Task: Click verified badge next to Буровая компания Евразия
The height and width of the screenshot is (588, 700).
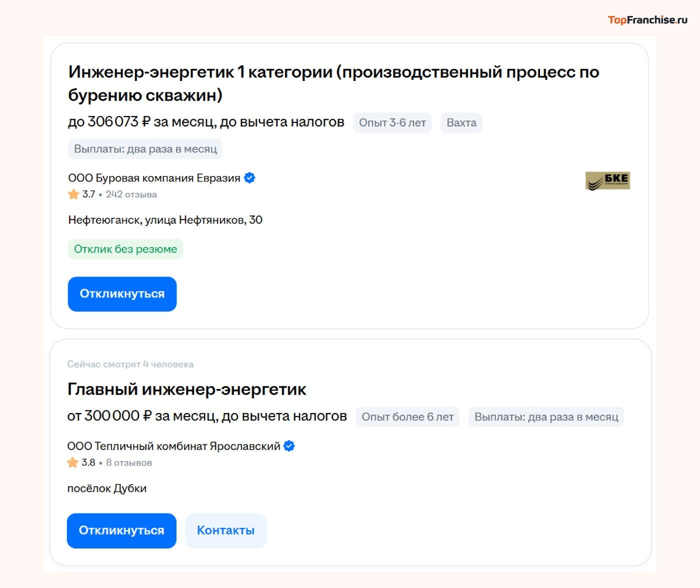Action: 249,178
